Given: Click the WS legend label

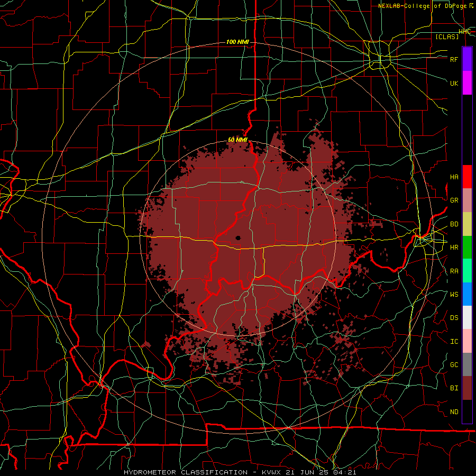Looking at the screenshot, I should click(x=454, y=295).
